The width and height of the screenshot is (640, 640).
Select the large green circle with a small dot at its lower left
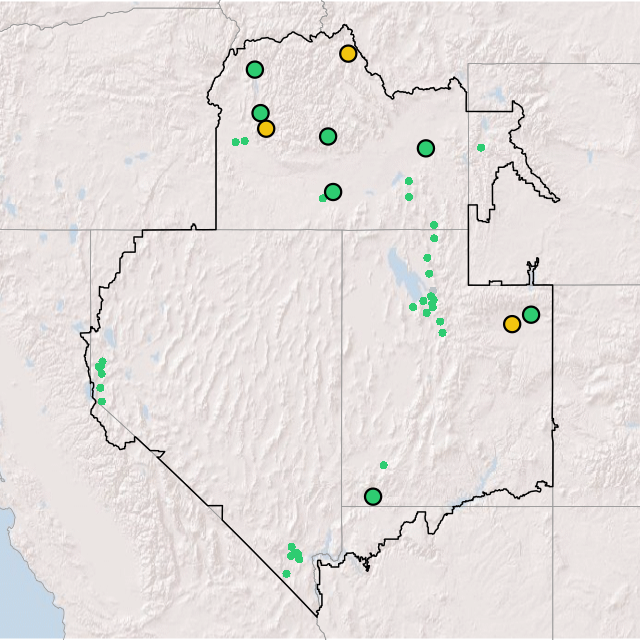pos(333,192)
